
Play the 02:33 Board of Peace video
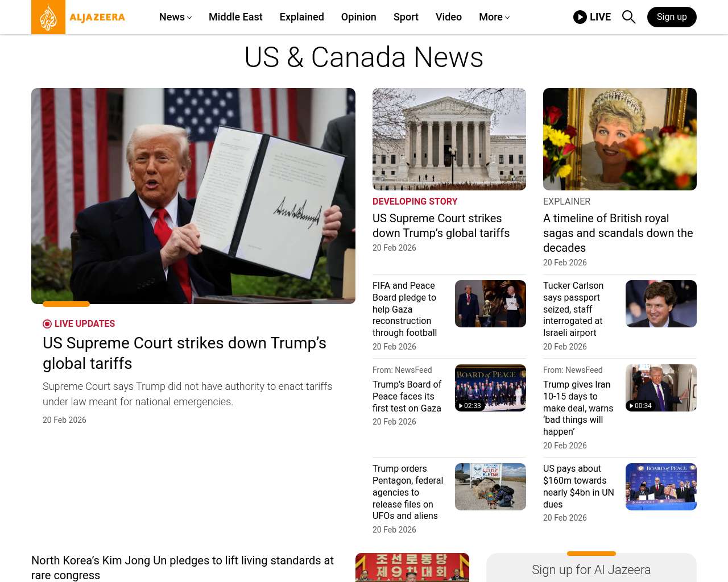[x=490, y=388]
